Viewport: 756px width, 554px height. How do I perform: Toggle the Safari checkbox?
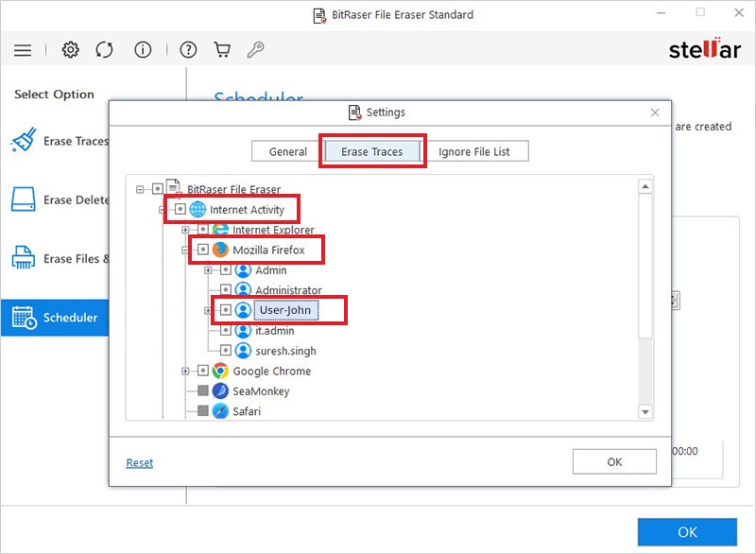(x=203, y=411)
